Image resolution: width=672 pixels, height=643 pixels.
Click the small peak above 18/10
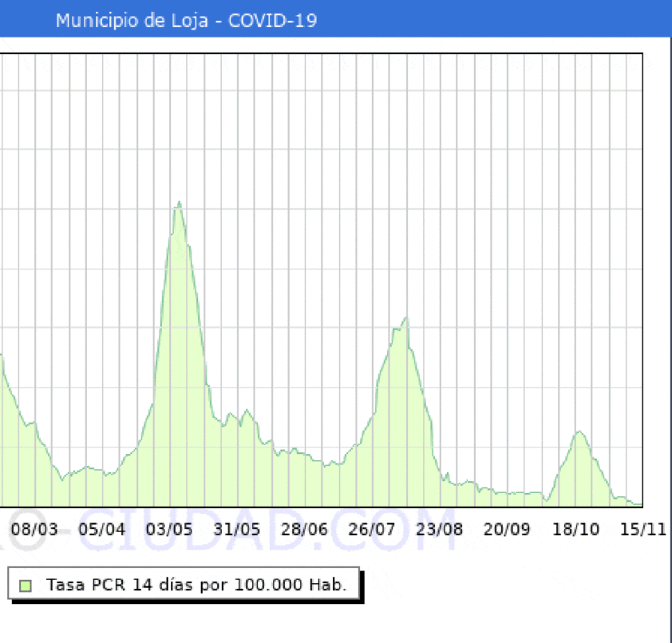tap(579, 432)
